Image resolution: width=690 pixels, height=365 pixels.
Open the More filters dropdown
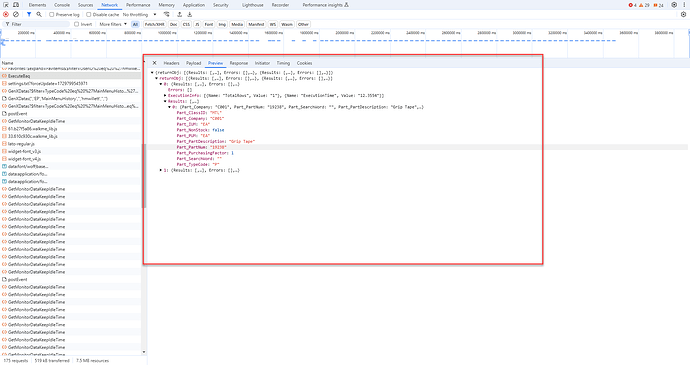pyautogui.click(x=113, y=24)
